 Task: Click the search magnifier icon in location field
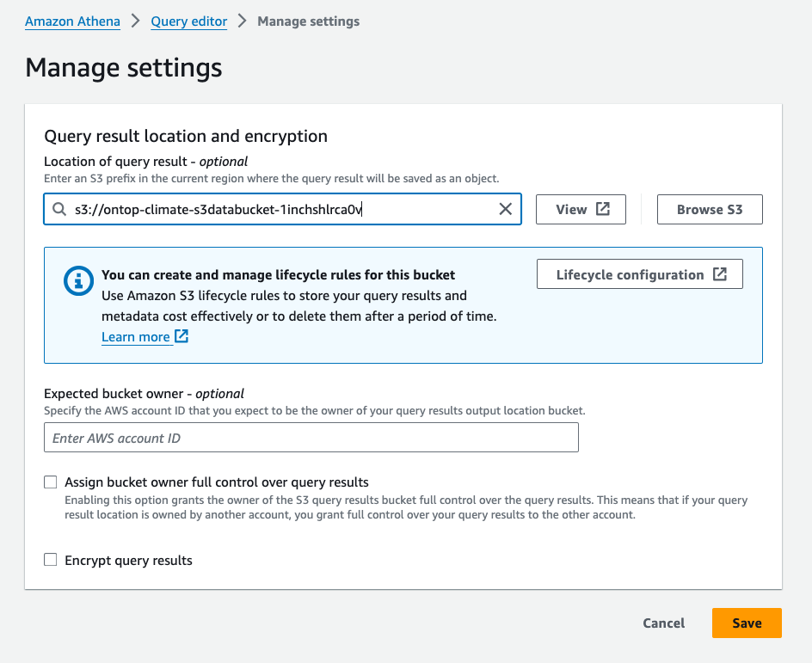pyautogui.click(x=59, y=210)
